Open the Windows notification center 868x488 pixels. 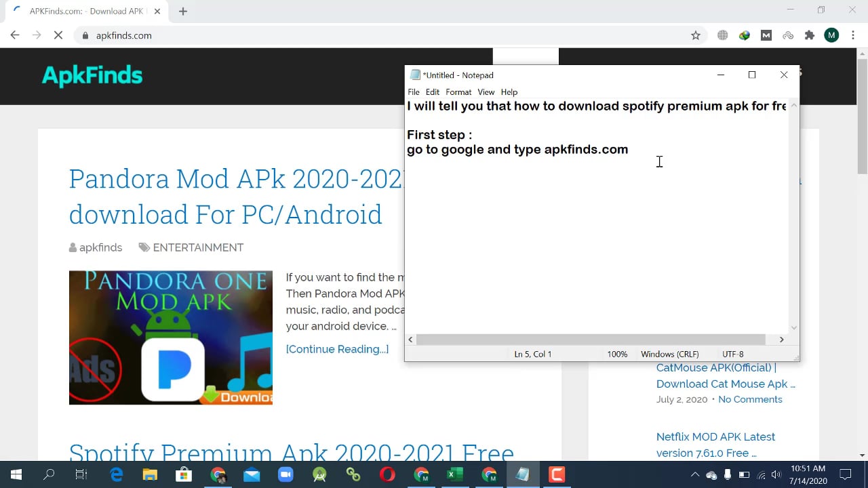[x=846, y=474]
